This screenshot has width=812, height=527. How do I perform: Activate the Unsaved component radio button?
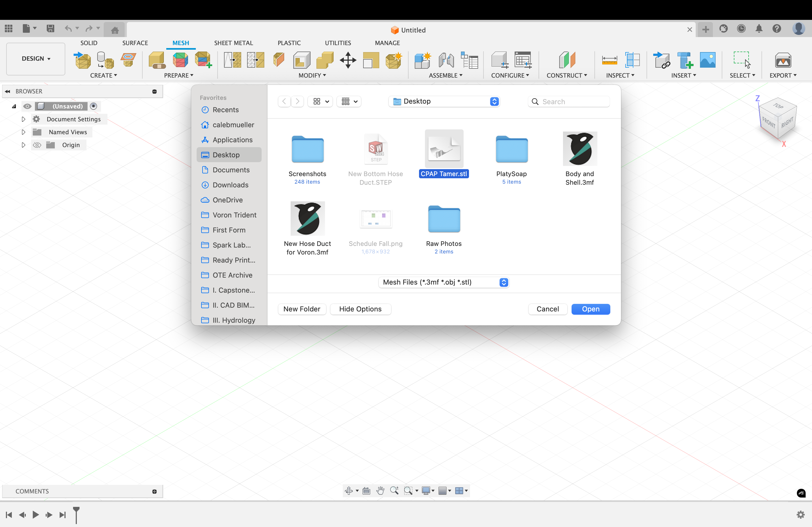coord(94,106)
